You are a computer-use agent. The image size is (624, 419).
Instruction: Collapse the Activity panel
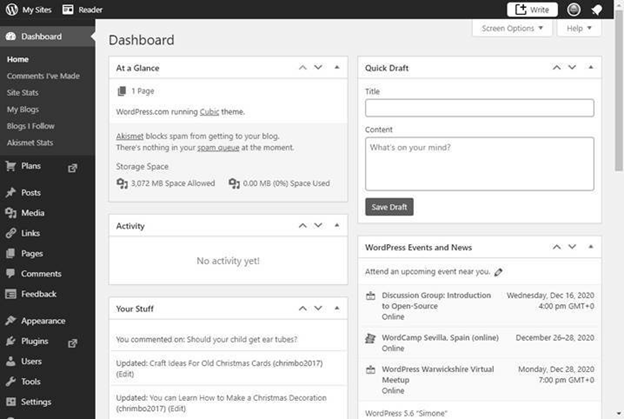[x=337, y=225]
